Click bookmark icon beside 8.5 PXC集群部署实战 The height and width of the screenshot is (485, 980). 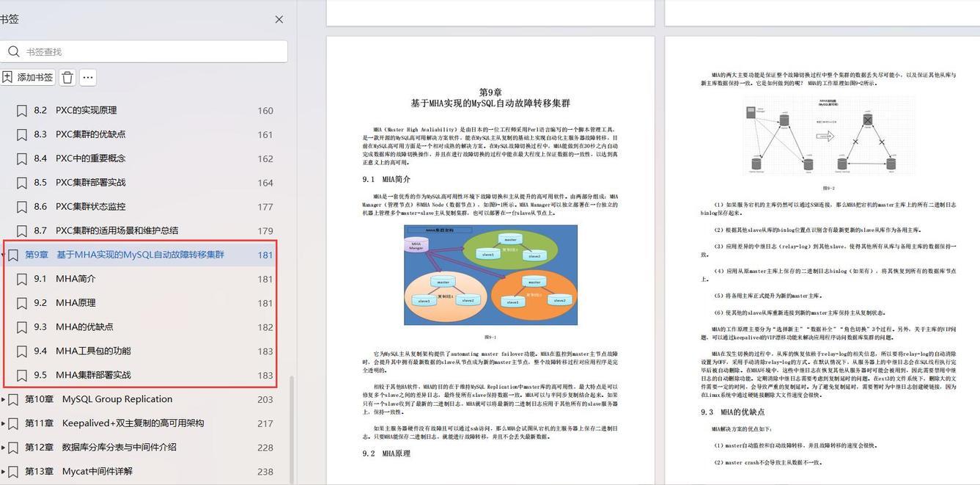(22, 183)
